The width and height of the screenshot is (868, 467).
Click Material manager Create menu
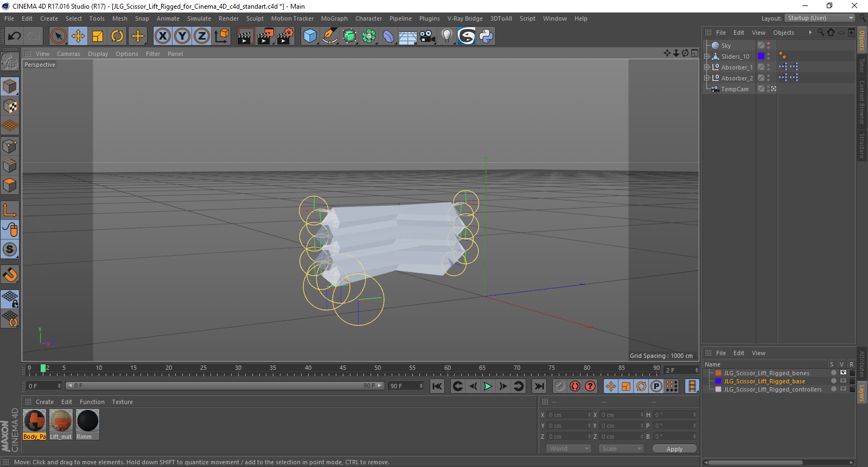point(44,402)
